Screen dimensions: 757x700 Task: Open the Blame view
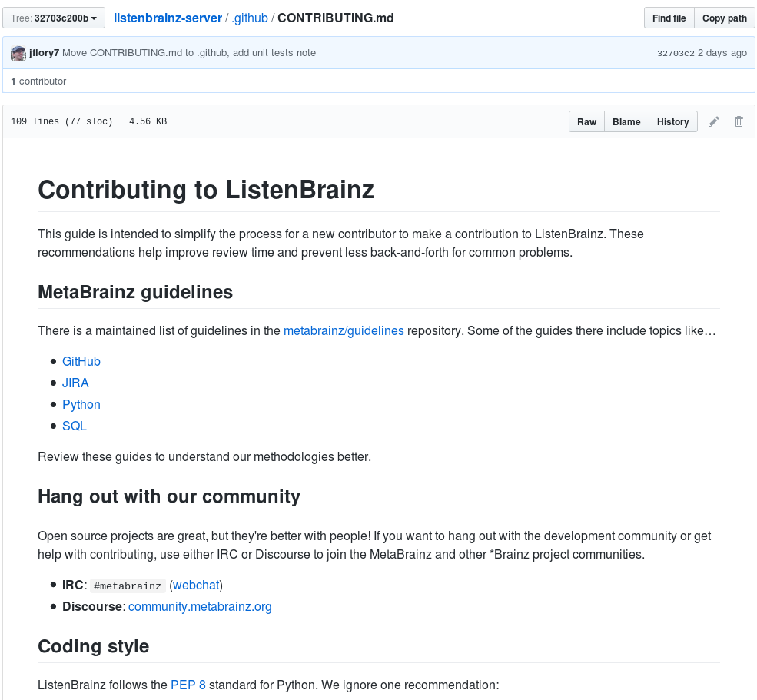(x=626, y=121)
